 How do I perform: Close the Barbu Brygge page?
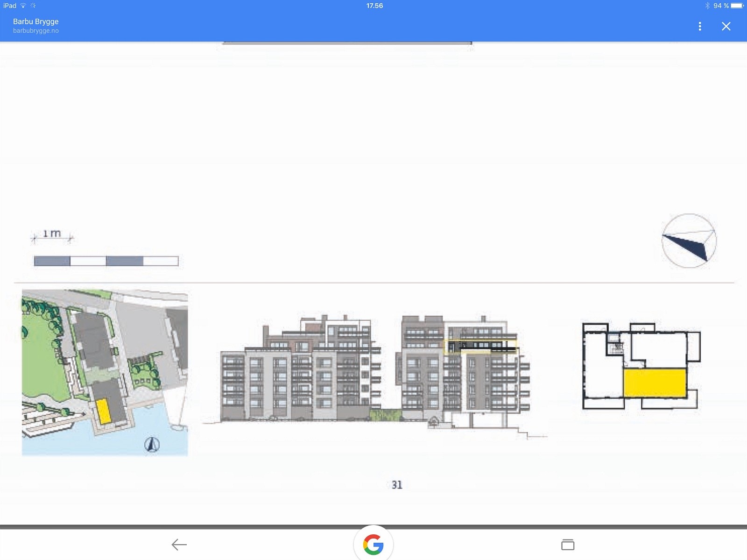pyautogui.click(x=726, y=26)
